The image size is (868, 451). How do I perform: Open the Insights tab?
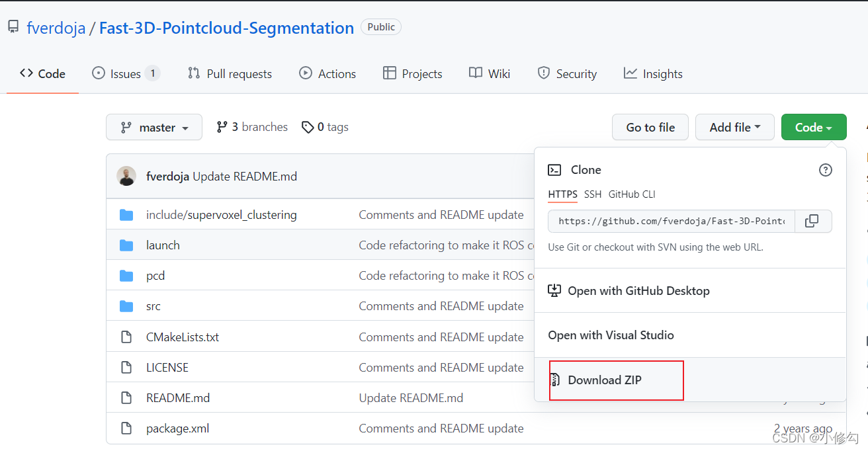[x=653, y=74]
